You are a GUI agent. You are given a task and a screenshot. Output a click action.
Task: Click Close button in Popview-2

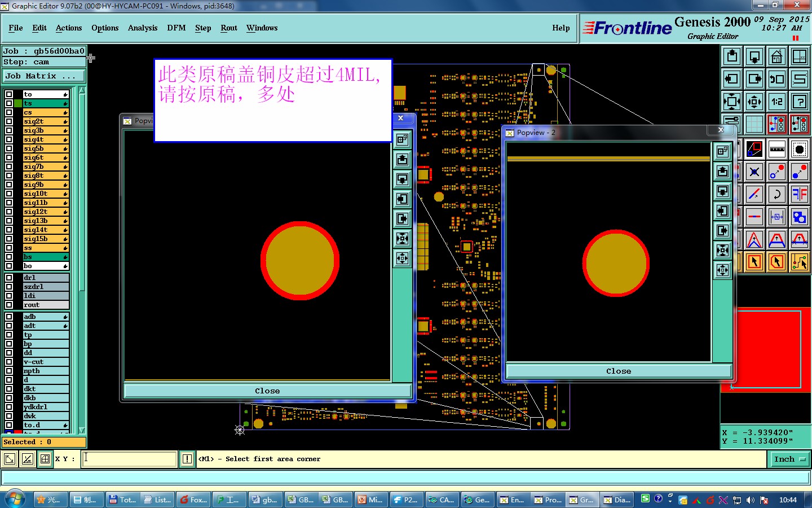point(619,371)
